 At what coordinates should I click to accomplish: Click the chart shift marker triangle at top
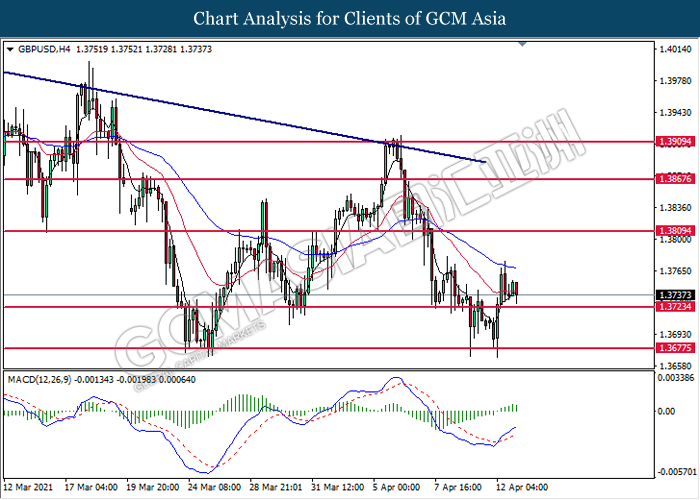coord(522,44)
